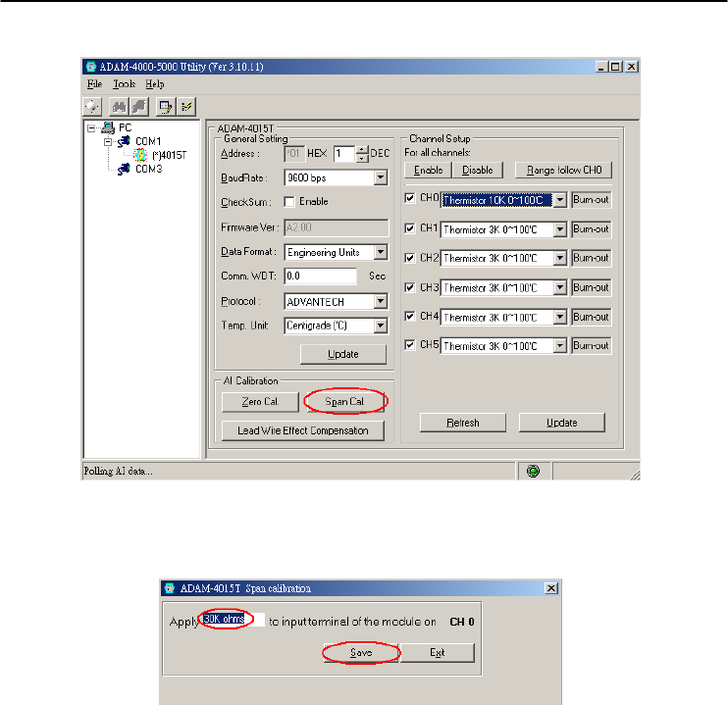Click the 4015T module icon
The width and height of the screenshot is (728, 705).
(x=140, y=155)
